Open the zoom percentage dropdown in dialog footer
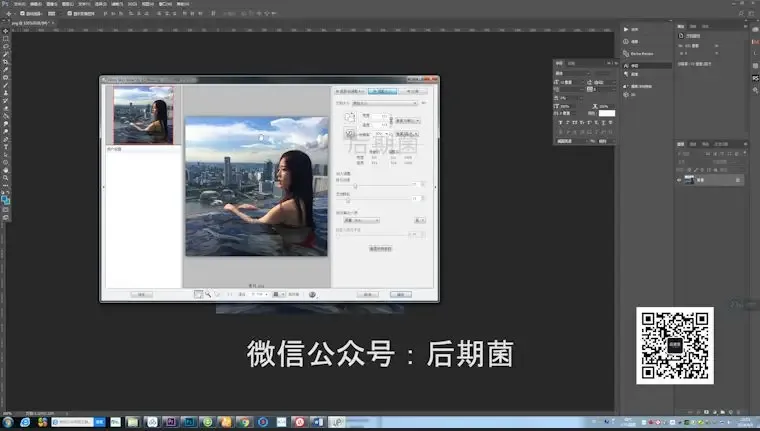Screen dimensions: 760x431 tap(259, 294)
